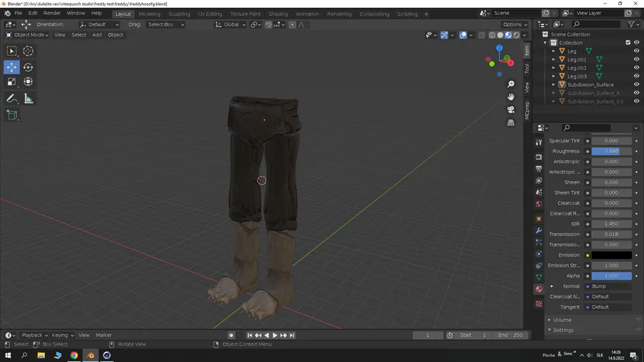Open the File menu

(x=18, y=13)
